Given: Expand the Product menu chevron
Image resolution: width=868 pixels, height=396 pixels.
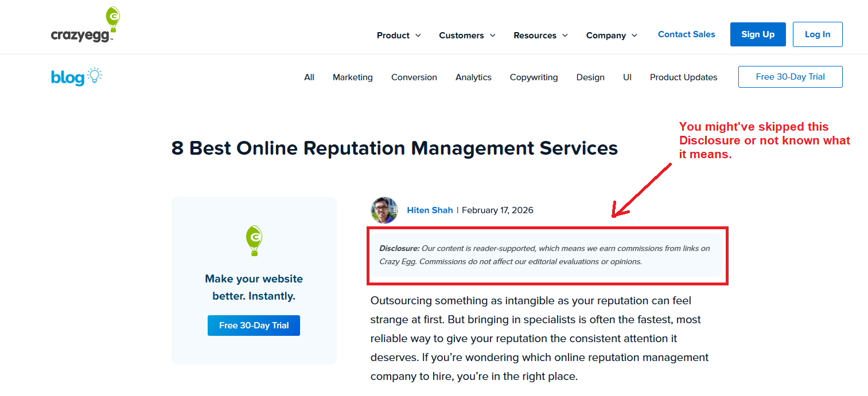Looking at the screenshot, I should tap(418, 36).
